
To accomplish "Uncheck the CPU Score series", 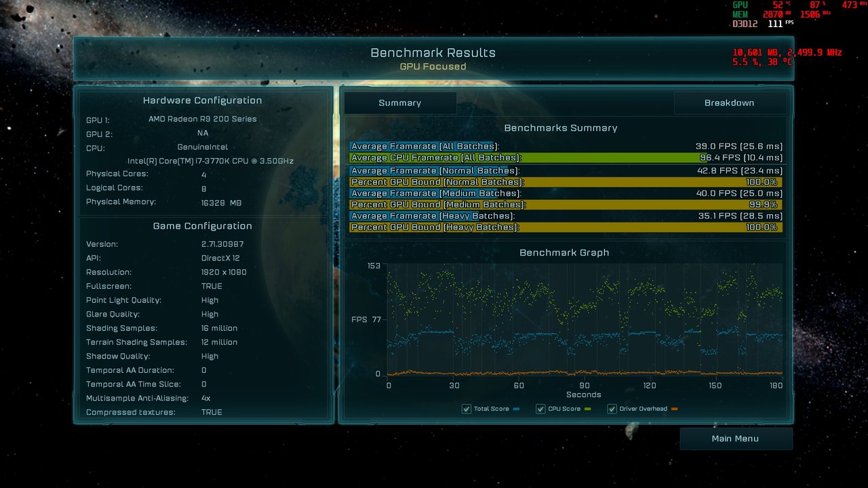I will 540,409.
